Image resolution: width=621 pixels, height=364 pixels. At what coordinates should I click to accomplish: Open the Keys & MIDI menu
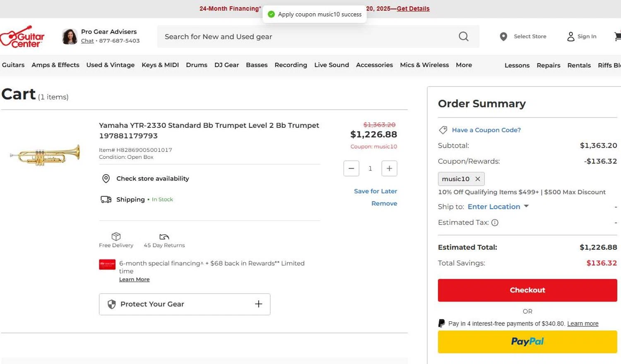160,65
